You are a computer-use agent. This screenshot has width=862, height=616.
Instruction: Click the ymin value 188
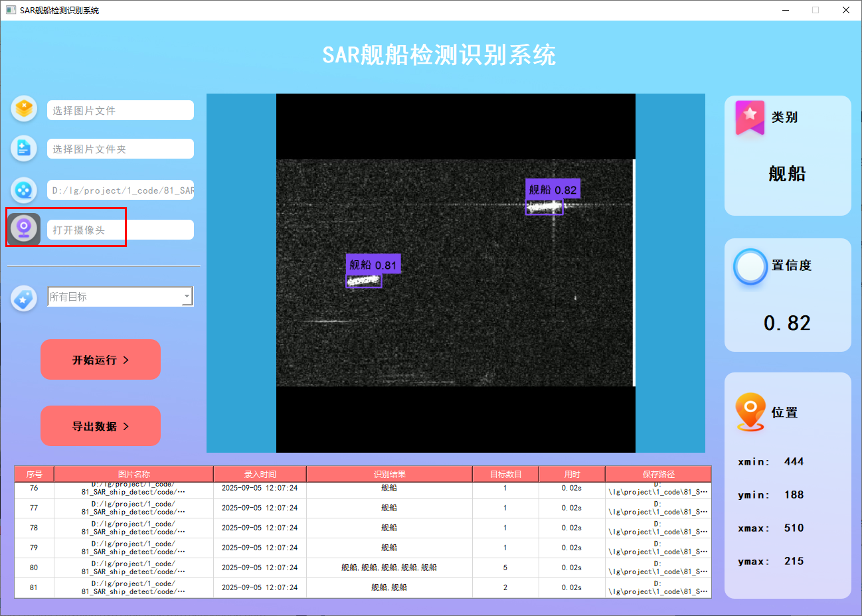coord(794,495)
